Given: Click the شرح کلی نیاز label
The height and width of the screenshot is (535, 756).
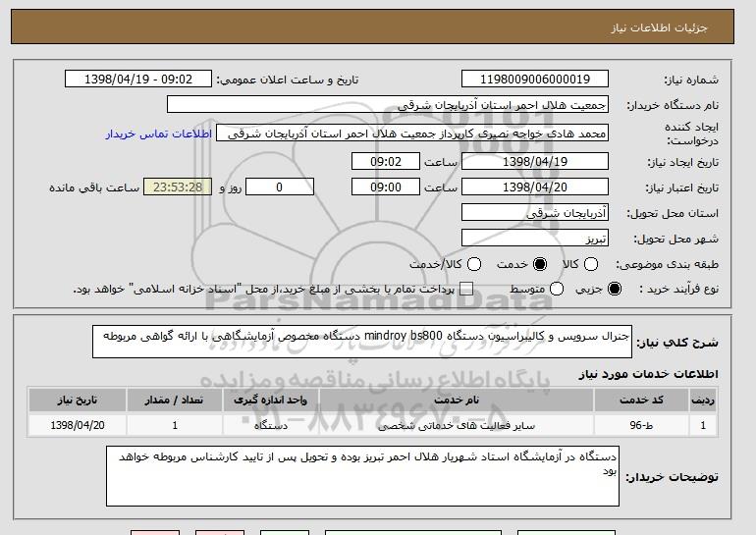Looking at the screenshot, I should click(x=677, y=343).
